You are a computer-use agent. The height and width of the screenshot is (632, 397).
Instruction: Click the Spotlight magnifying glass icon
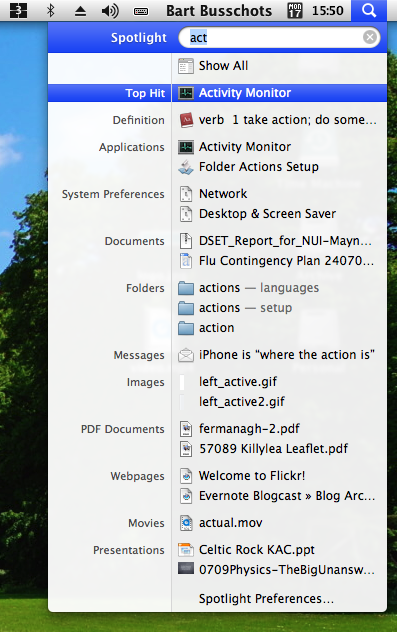369,10
